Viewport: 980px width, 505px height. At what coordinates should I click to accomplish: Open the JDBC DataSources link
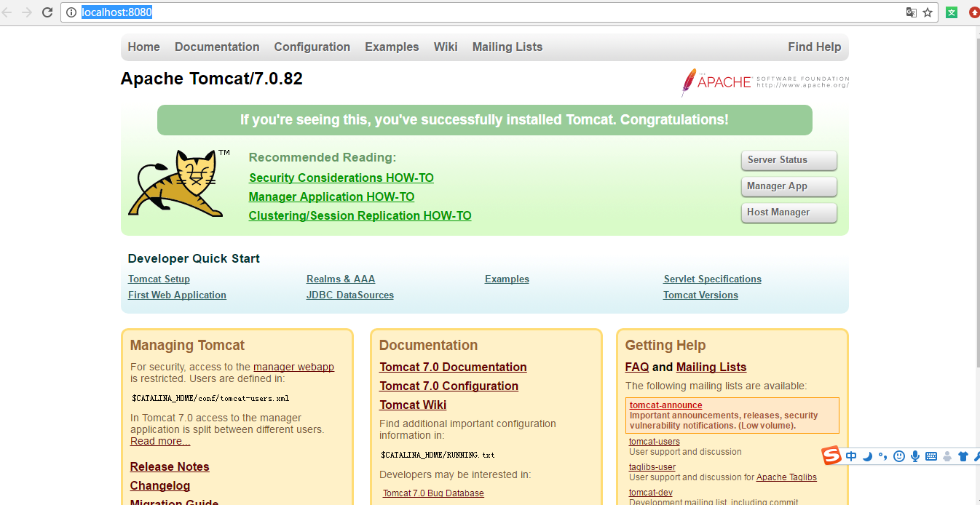[x=350, y=295]
